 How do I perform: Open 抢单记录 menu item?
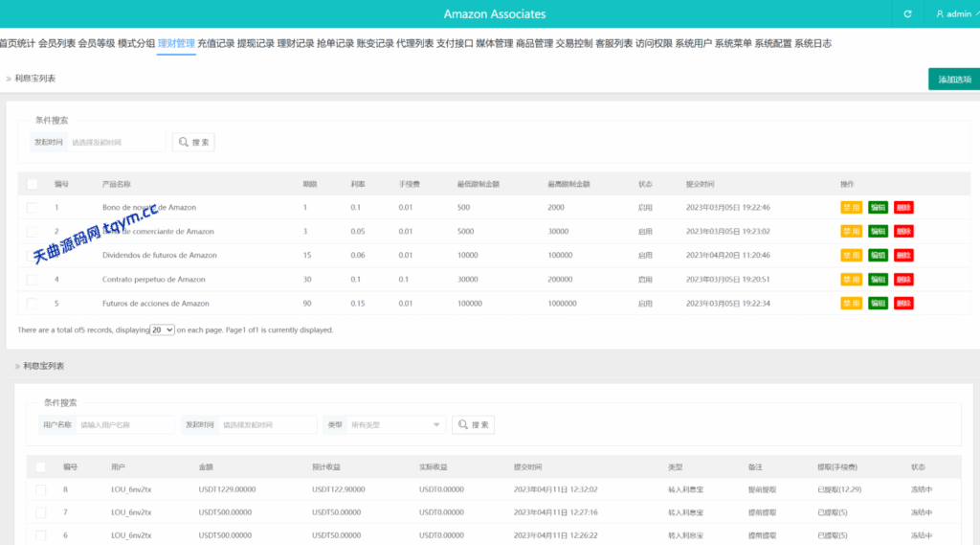pos(336,43)
